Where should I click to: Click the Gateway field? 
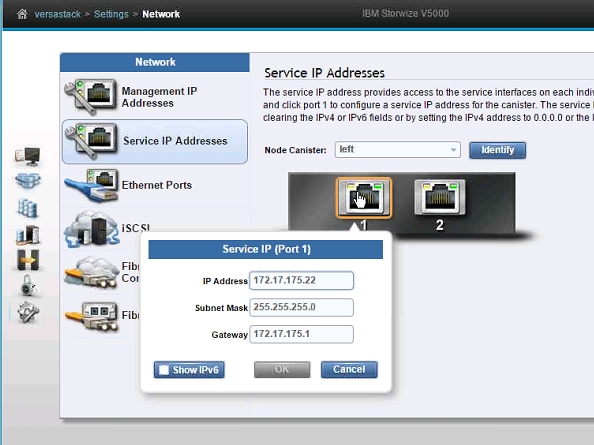click(x=302, y=334)
